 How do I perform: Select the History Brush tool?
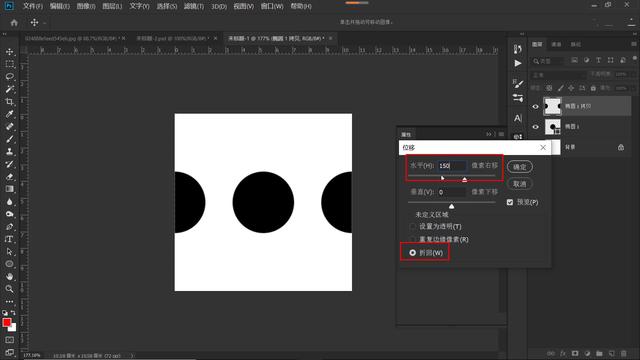[x=9, y=164]
